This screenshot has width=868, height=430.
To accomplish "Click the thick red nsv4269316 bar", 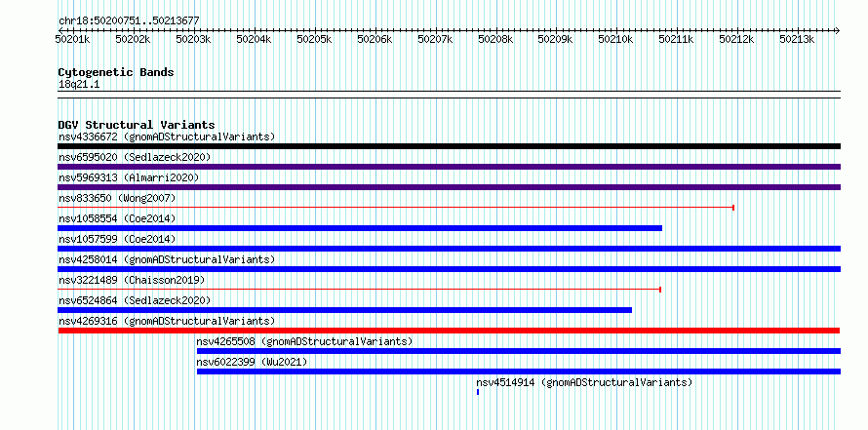I will (449, 331).
